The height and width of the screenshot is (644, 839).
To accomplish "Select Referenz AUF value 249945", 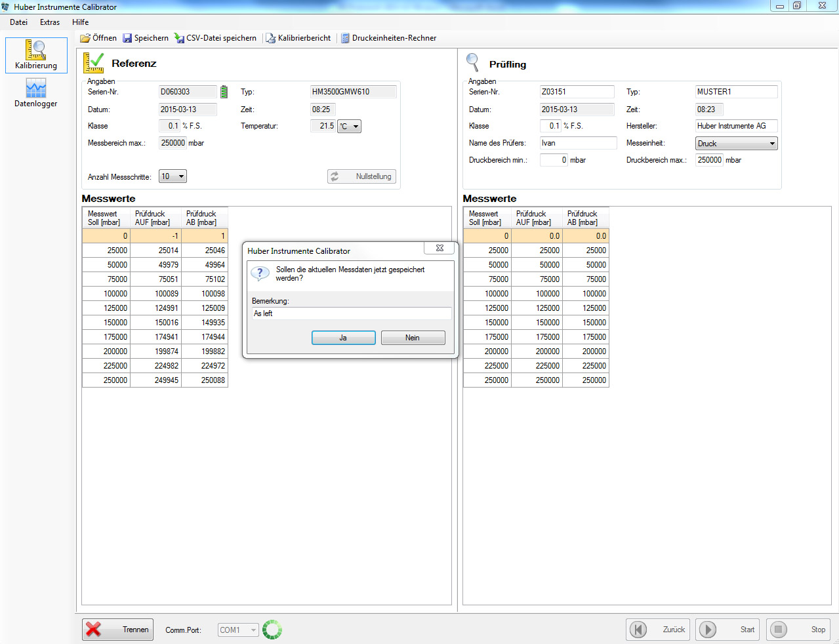I will click(x=155, y=380).
